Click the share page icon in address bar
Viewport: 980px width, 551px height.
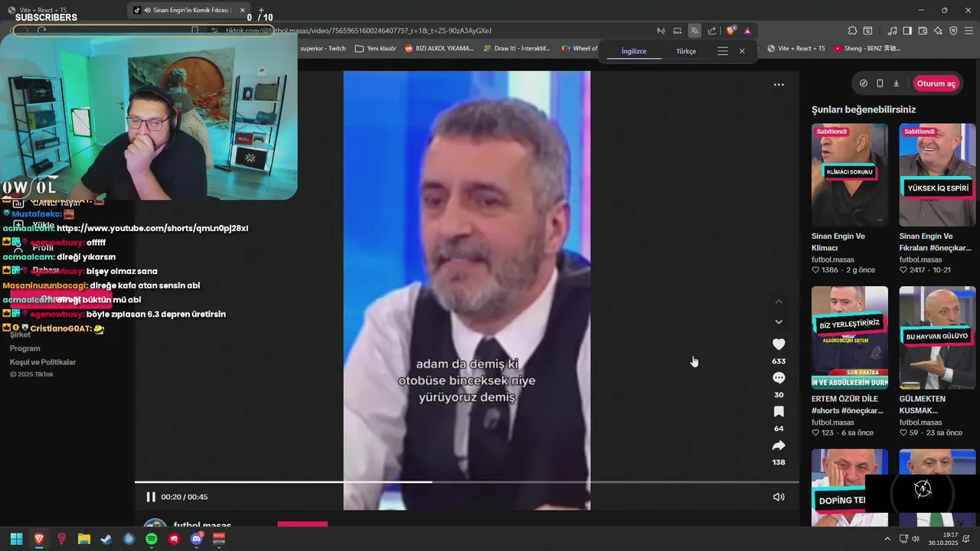pos(712,31)
